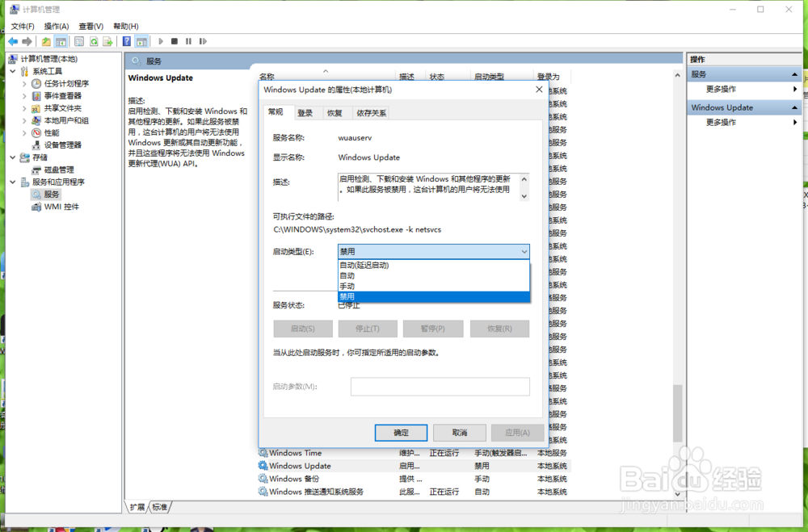Image resolution: width=808 pixels, height=532 pixels.
Task: Select Windows 备份 service row
Action: point(414,479)
